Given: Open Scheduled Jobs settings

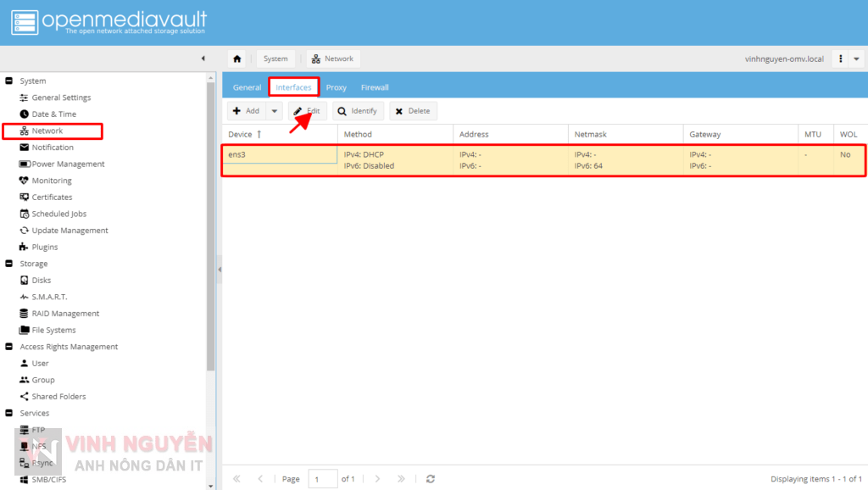Looking at the screenshot, I should coord(51,214).
